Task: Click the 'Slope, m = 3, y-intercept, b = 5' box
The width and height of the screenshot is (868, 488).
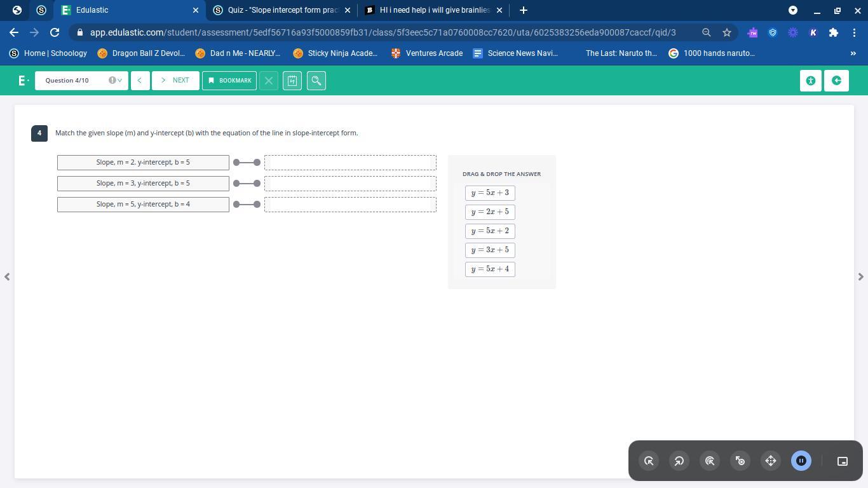Action: (x=143, y=184)
